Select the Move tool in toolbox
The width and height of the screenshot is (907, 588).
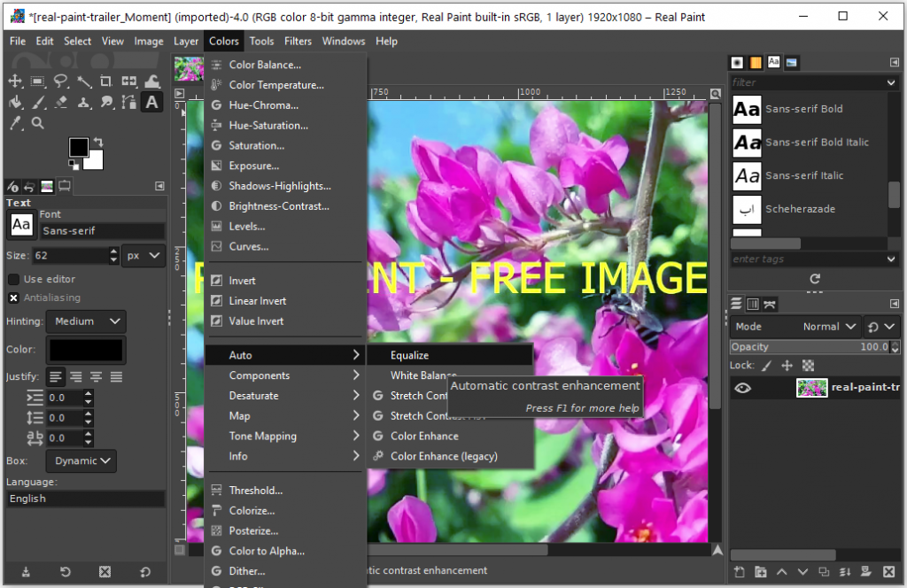[15, 81]
